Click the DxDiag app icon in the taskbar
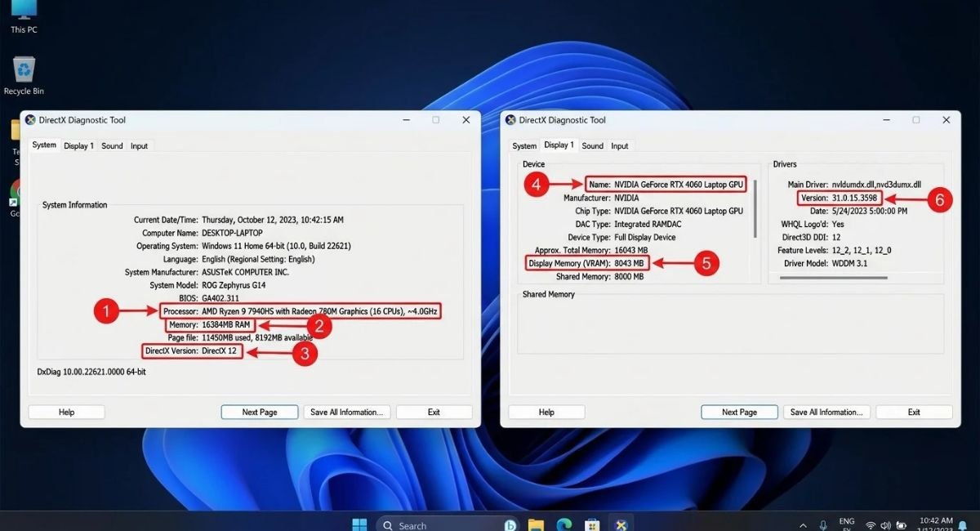This screenshot has width=980, height=531. click(x=621, y=525)
